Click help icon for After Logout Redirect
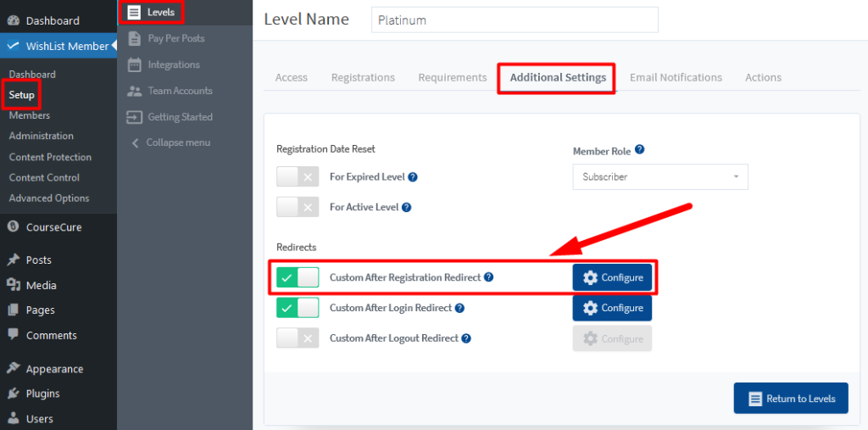868x430 pixels. pyautogui.click(x=466, y=338)
